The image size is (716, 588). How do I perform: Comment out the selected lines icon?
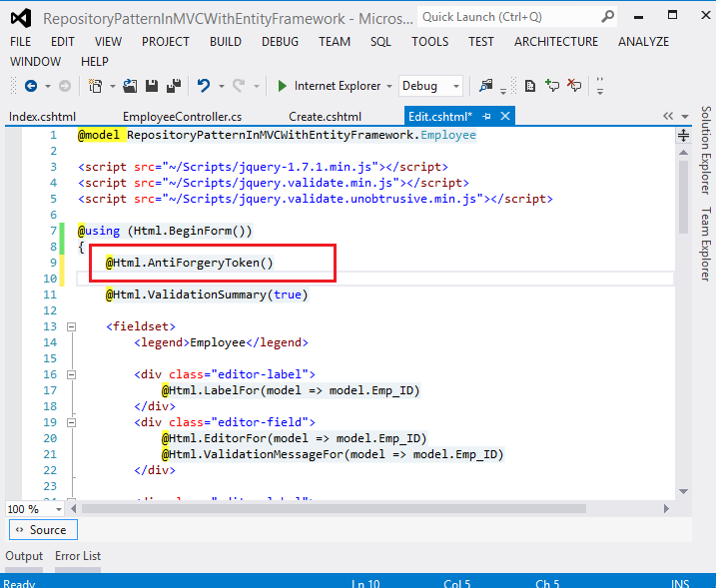pos(552,86)
